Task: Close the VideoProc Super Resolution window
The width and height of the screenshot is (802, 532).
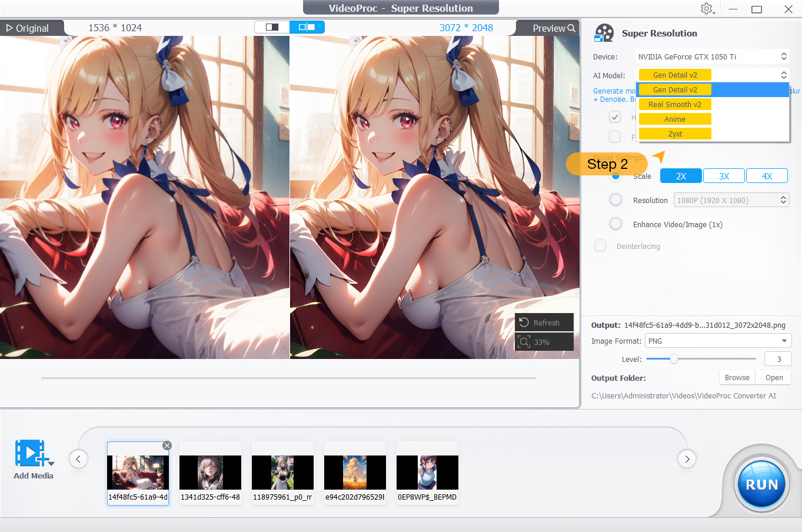Action: (788, 9)
